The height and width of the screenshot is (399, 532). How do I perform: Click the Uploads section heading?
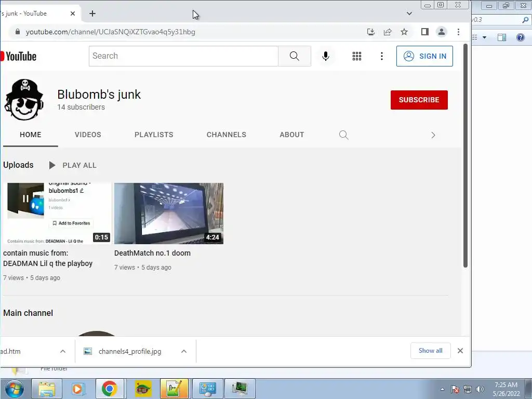18,165
